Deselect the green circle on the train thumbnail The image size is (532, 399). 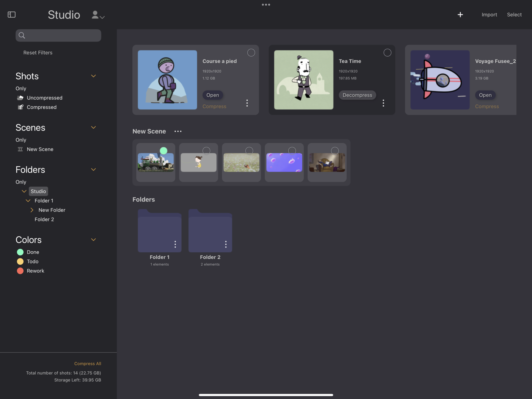pos(164,150)
